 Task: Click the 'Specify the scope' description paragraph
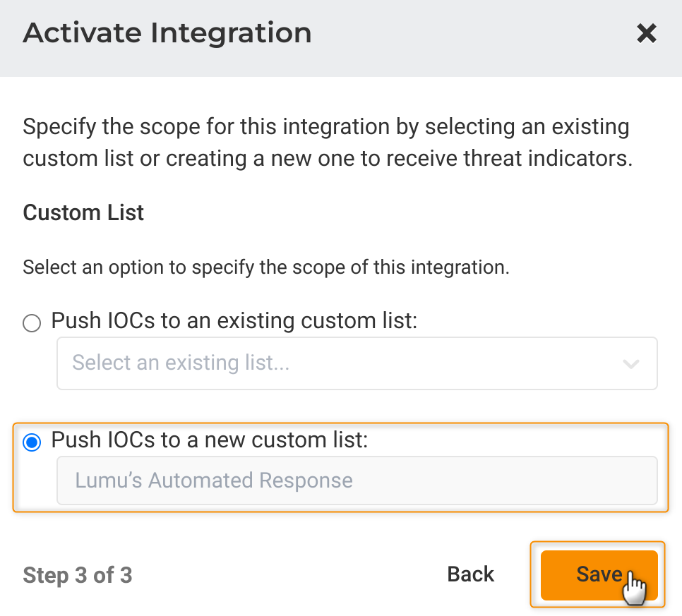point(326,143)
